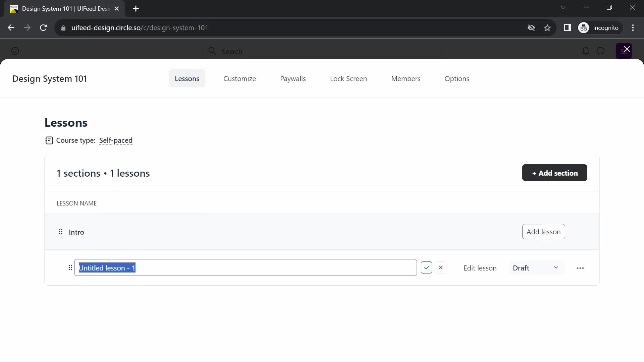Image resolution: width=644 pixels, height=362 pixels.
Task: Click the drag handle icon next to Intro section
Action: 60,232
